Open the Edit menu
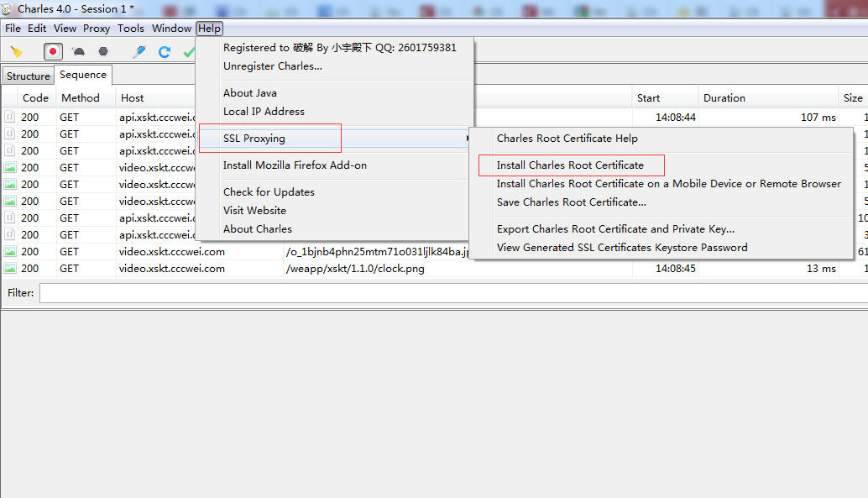 click(x=37, y=29)
